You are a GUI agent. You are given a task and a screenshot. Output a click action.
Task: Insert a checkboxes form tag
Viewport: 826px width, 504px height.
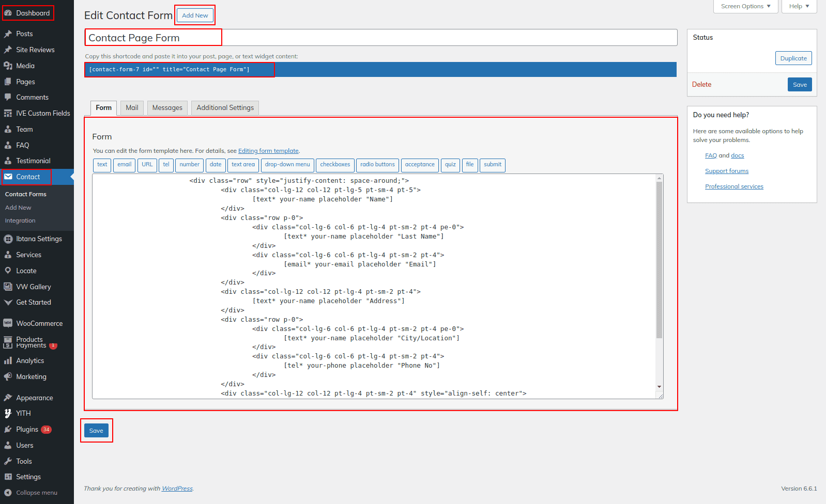coord(335,165)
